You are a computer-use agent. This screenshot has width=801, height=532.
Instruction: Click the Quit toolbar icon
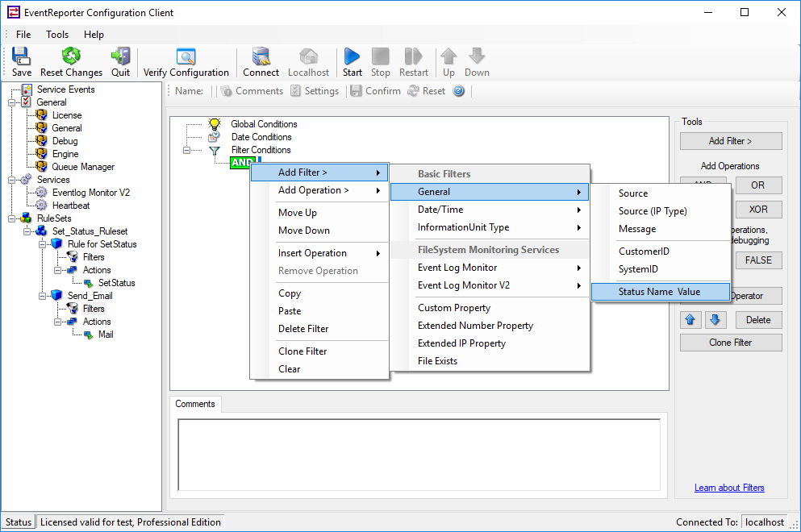click(x=120, y=56)
